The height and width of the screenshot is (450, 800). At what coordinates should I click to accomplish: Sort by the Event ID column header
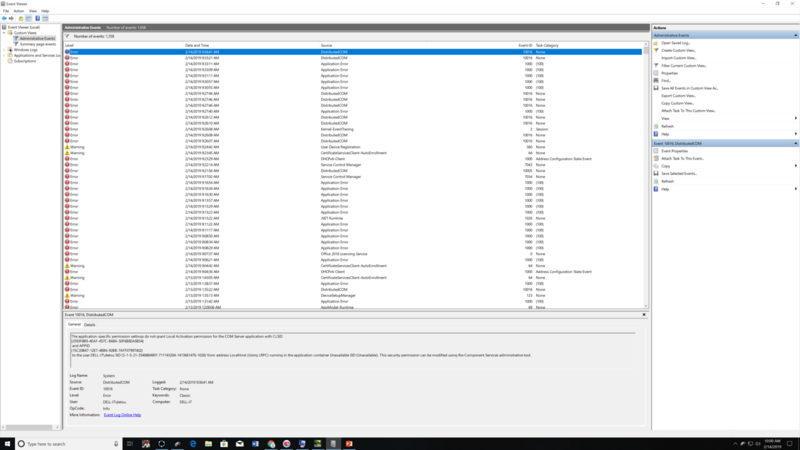(x=525, y=45)
